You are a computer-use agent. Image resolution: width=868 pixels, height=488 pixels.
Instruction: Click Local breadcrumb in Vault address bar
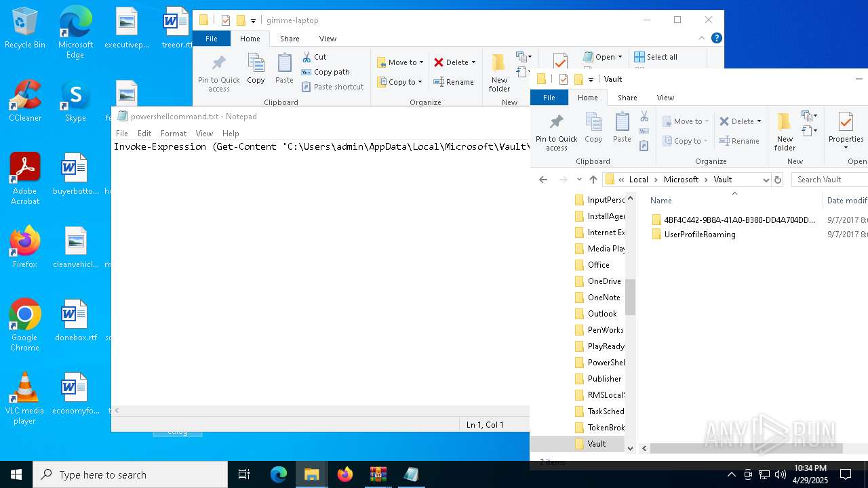click(x=639, y=180)
